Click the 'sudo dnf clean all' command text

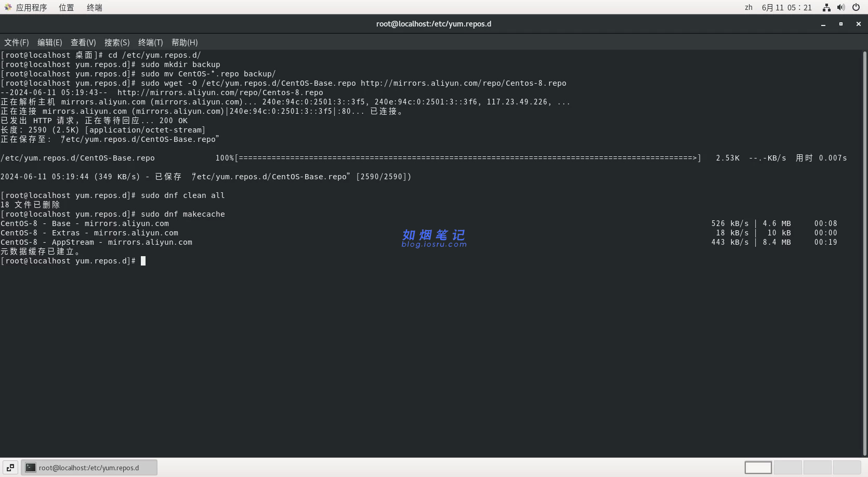click(182, 195)
